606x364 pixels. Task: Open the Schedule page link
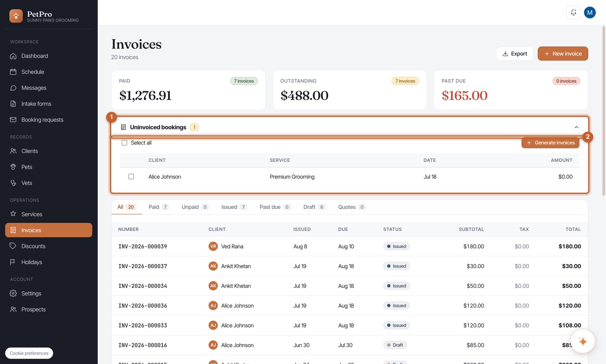(48, 72)
